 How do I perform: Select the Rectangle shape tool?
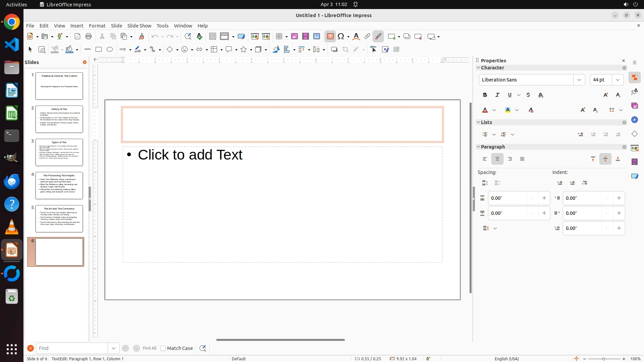[x=99, y=50]
